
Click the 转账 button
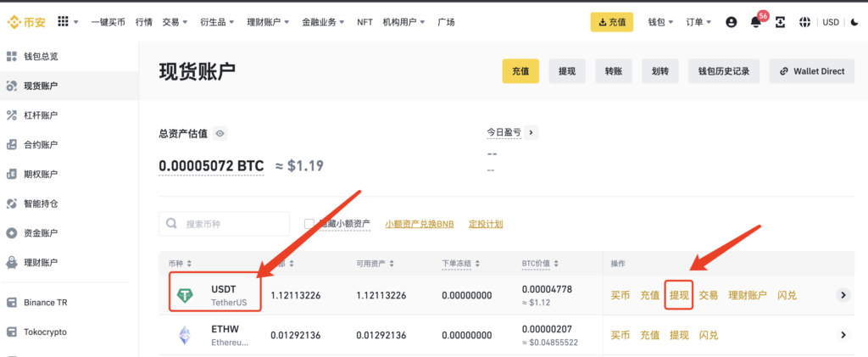coord(614,71)
